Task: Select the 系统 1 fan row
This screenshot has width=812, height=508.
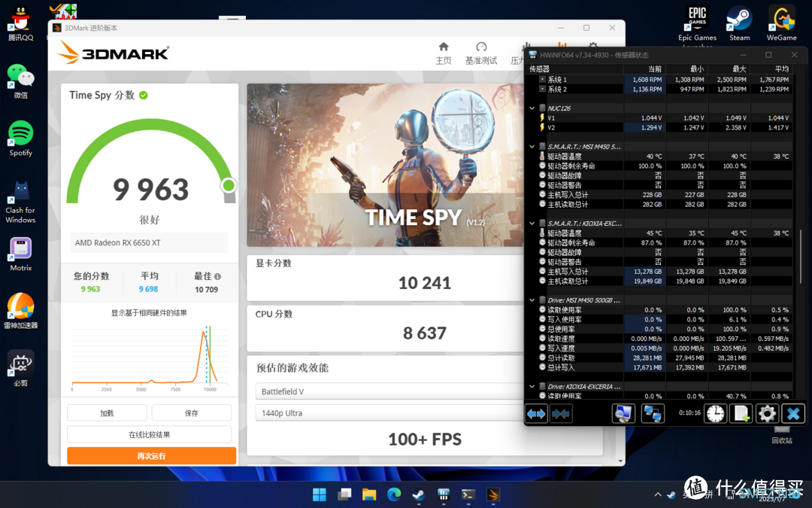Action: pyautogui.click(x=659, y=79)
